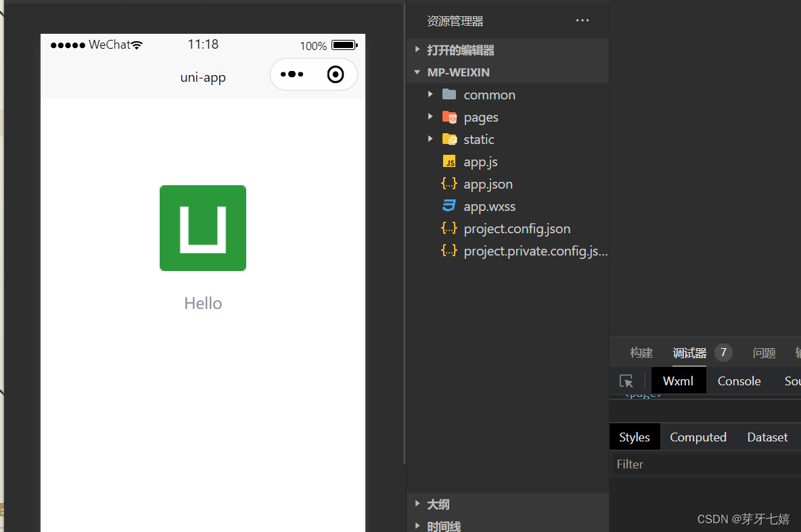Open the 构建 build tab

[x=641, y=353]
